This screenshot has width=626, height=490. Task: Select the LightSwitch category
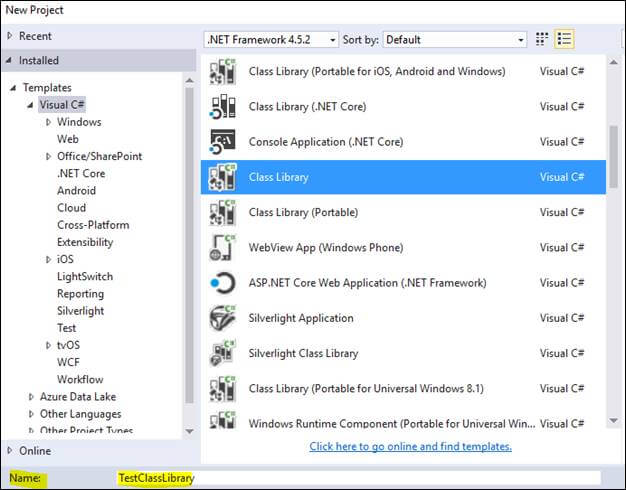(x=85, y=277)
